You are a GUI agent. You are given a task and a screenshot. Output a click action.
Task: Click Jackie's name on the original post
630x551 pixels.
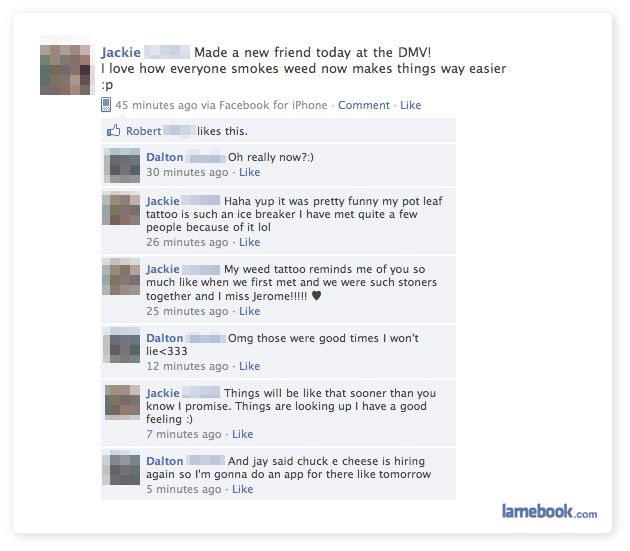(121, 52)
